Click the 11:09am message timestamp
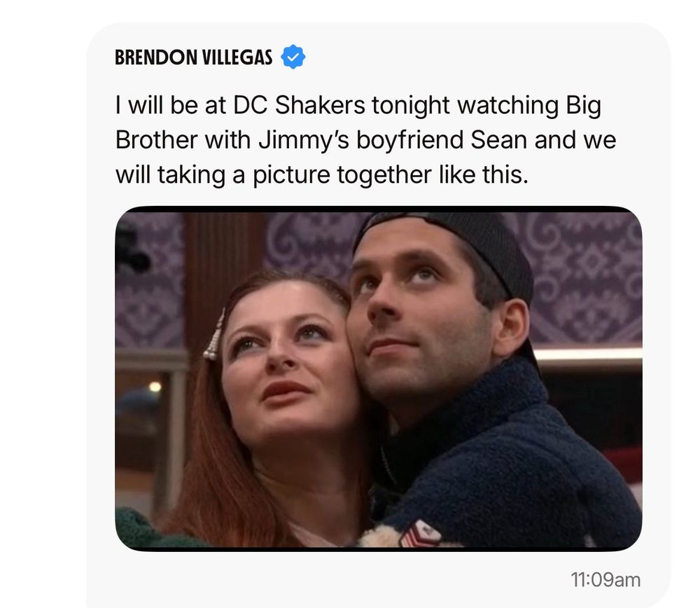700x608 pixels. (x=605, y=580)
